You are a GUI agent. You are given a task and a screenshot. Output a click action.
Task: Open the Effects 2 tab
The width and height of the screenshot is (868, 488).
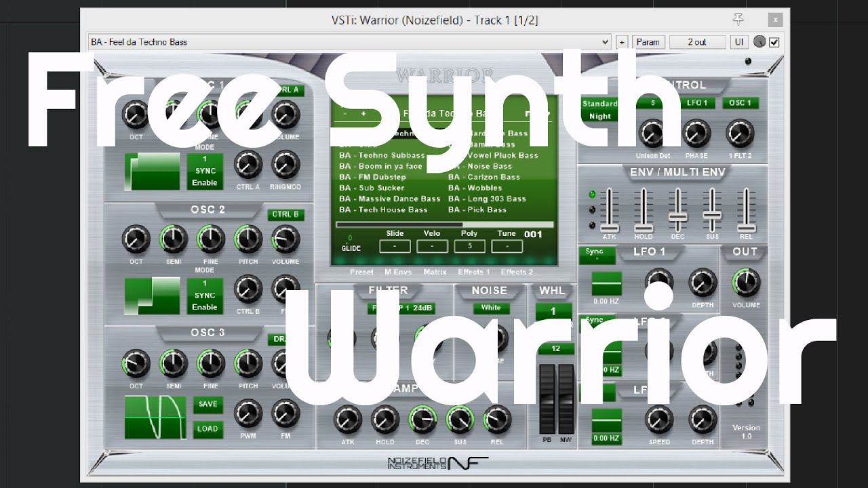(517, 272)
